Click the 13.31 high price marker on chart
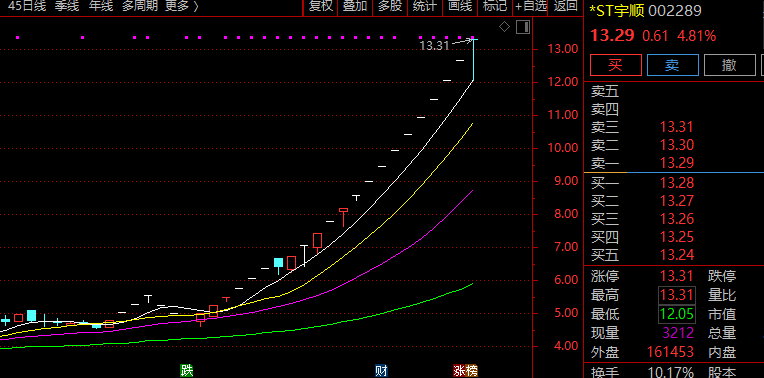The width and height of the screenshot is (764, 378). pos(434,46)
